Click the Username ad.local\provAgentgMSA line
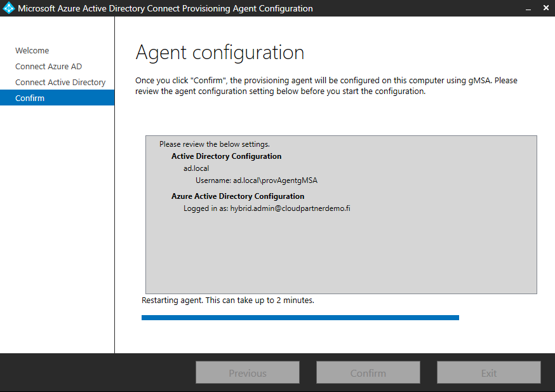This screenshot has width=555, height=392. coord(256,180)
